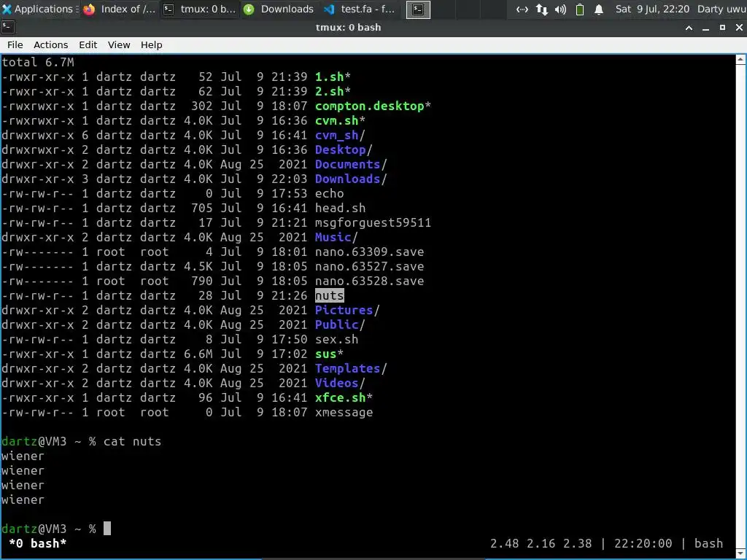Screen dimensions: 747x560
Task: Open the Downloads window from the taskbar
Action: coord(279,9)
